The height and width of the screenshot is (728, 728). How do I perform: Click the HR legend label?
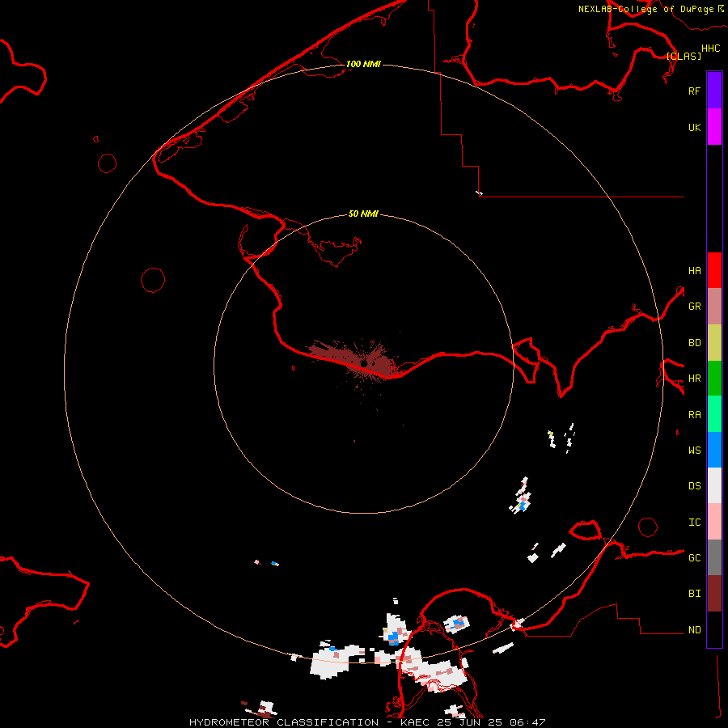694,379
